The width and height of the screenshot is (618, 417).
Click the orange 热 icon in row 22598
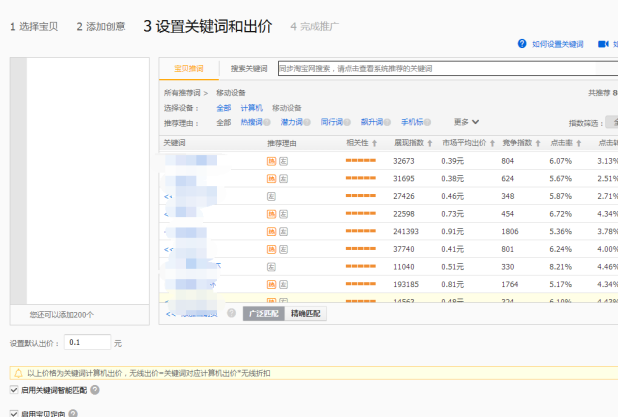click(x=272, y=214)
